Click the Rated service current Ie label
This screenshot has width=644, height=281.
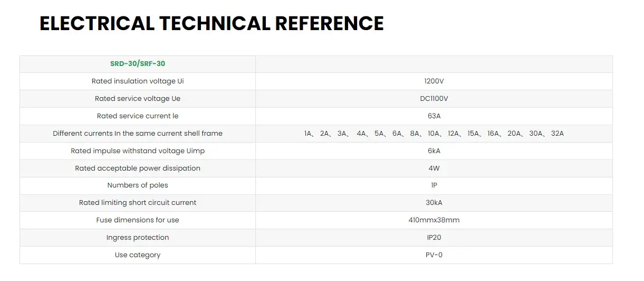coord(138,116)
